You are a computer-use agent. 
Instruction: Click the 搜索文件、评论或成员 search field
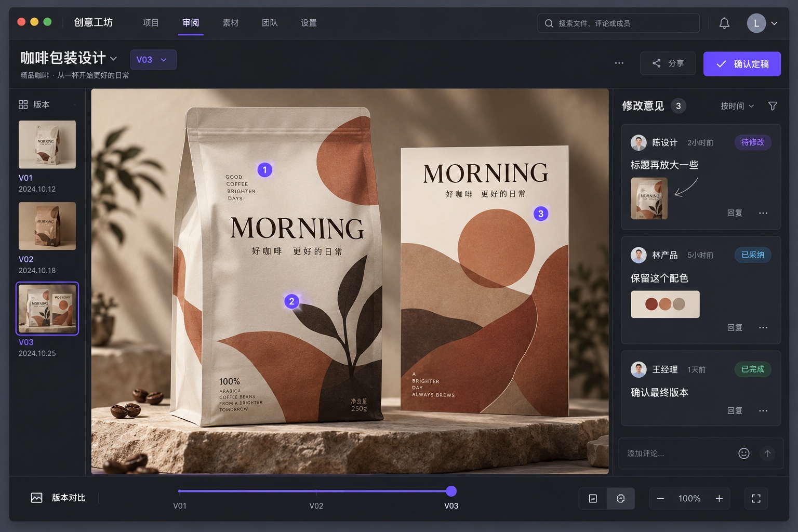click(618, 23)
